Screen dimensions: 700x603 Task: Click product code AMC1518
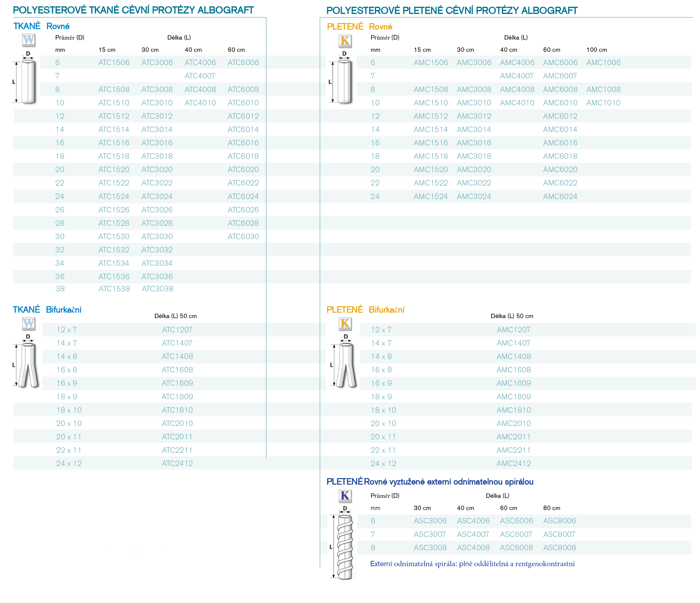coord(431,156)
